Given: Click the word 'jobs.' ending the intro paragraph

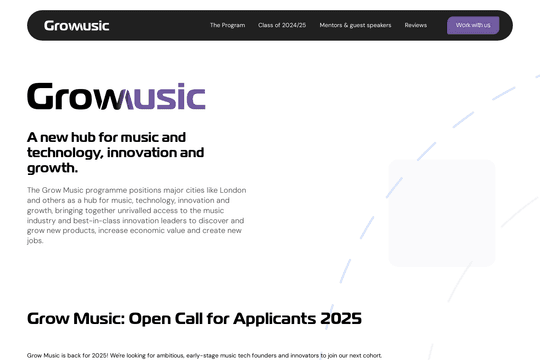Looking at the screenshot, I should tap(35, 240).
